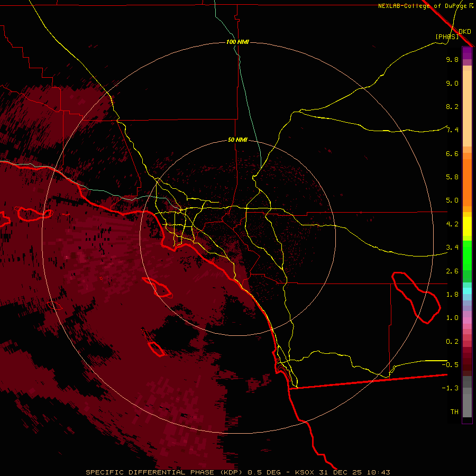Click the 100 NMI range ring label

[237, 42]
